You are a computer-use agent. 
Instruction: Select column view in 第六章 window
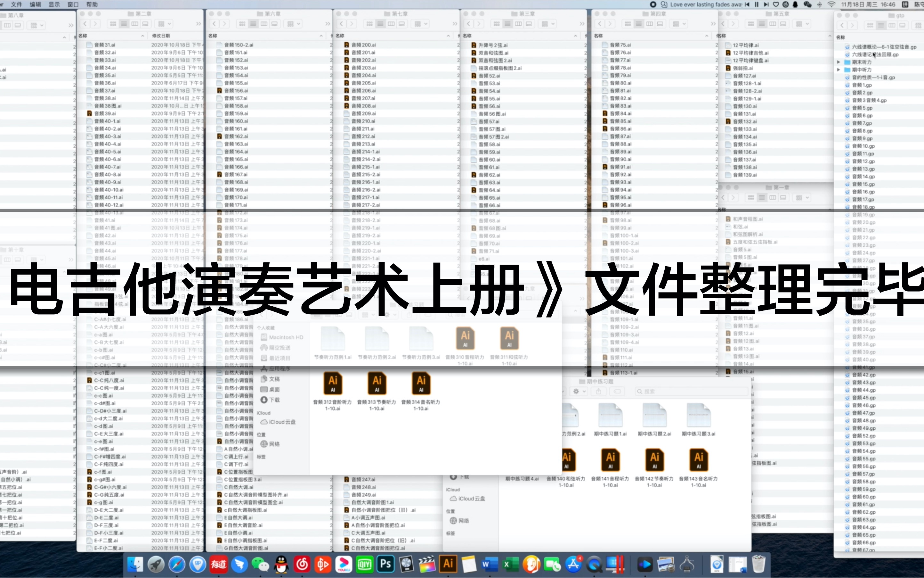click(x=264, y=24)
